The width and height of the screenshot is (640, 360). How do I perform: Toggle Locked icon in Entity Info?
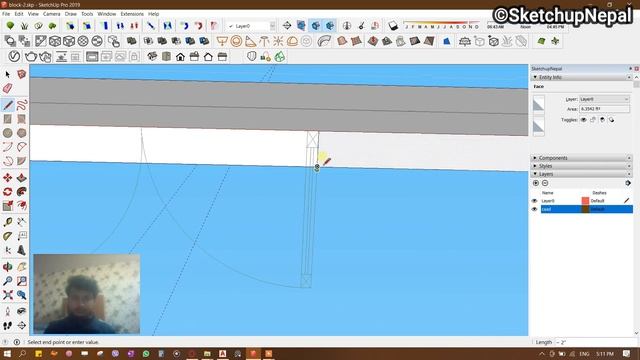click(593, 120)
